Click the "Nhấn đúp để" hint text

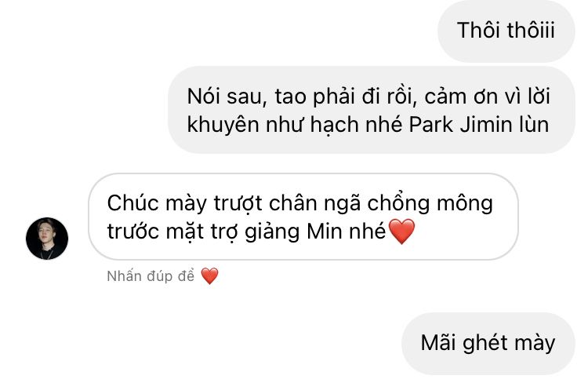(x=151, y=276)
